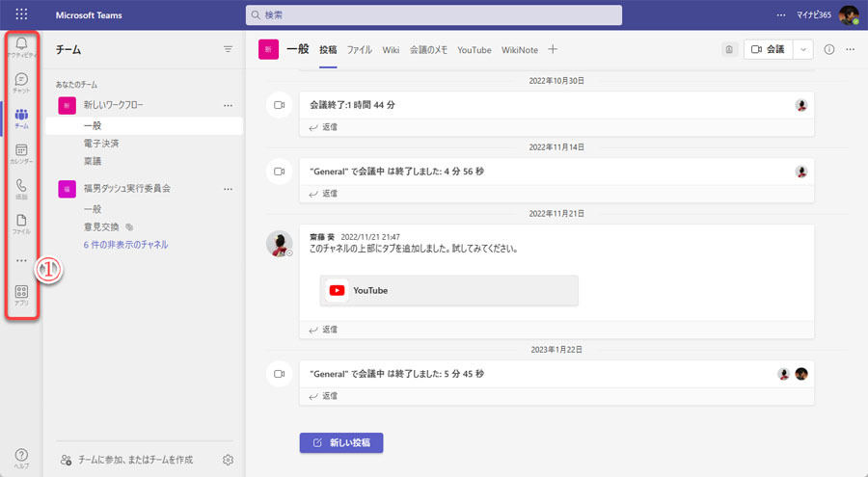Click the channel avatar tile in header

268,49
